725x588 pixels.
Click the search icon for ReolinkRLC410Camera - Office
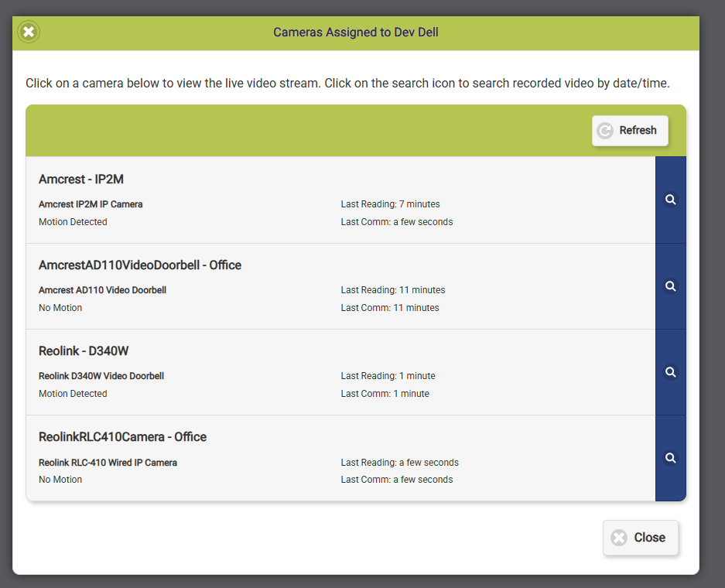click(670, 458)
